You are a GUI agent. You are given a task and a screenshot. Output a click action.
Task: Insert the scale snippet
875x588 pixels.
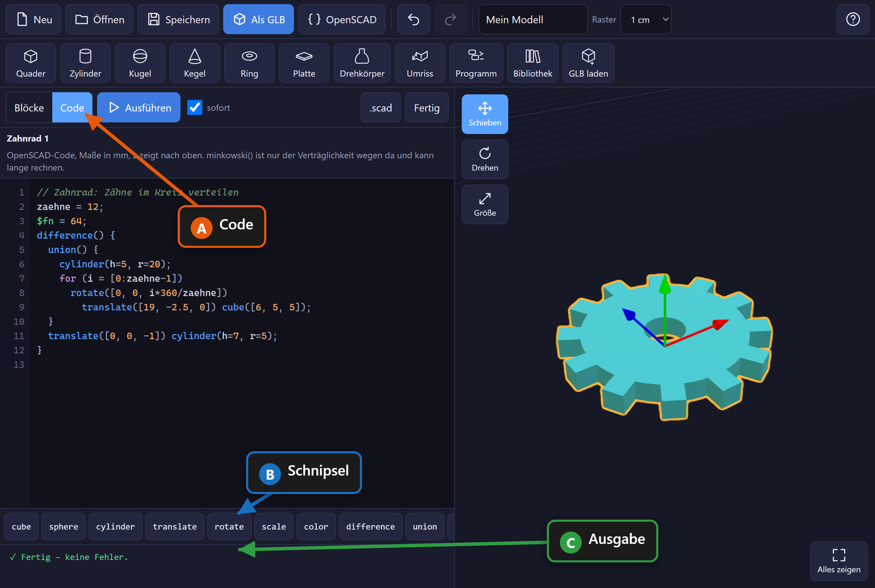(274, 526)
